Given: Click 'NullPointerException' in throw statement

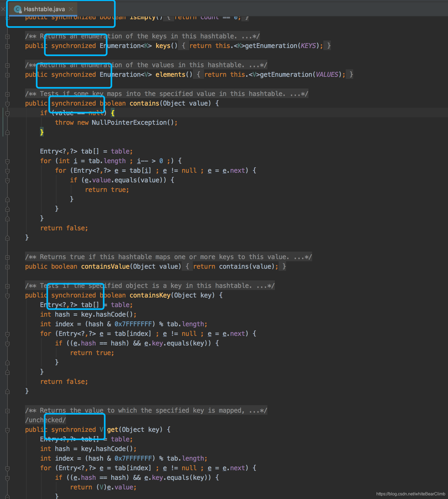Looking at the screenshot, I should [129, 123].
